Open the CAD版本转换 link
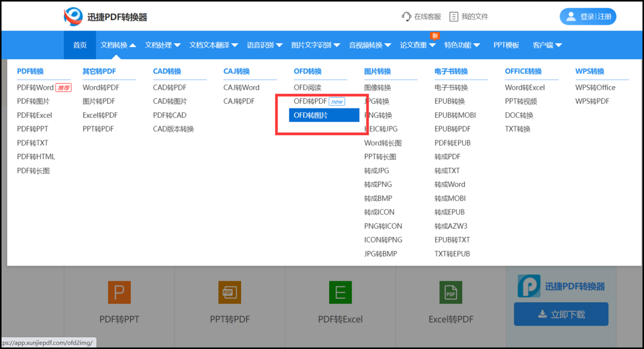Image resolution: width=644 pixels, height=349 pixels. [x=173, y=129]
